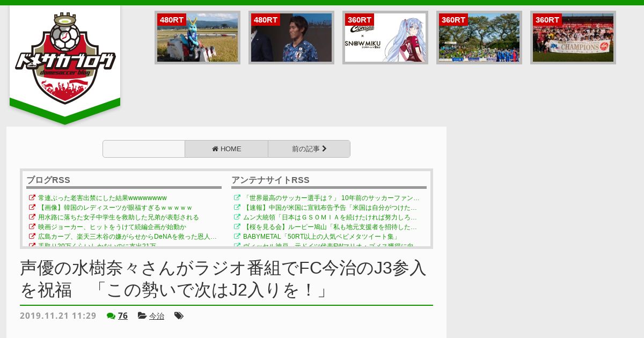Open link 【速報】中国が米国に宣戦布告予告
Screen dimensions: 644x338
tap(330, 208)
